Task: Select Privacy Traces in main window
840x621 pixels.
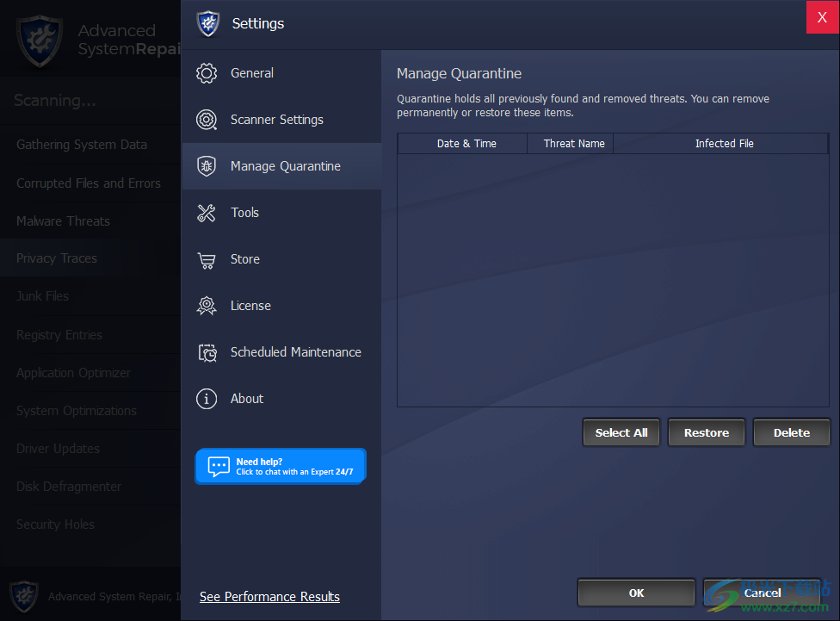Action: tap(90, 258)
